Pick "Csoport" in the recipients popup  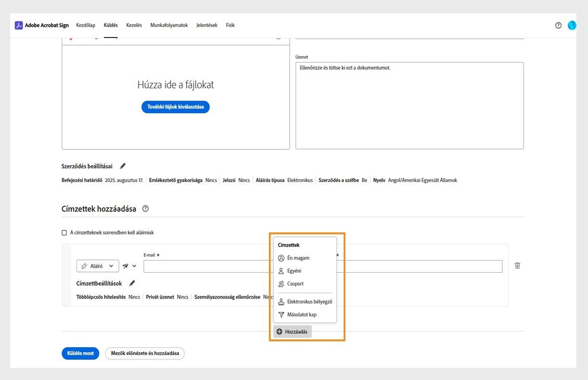click(294, 284)
